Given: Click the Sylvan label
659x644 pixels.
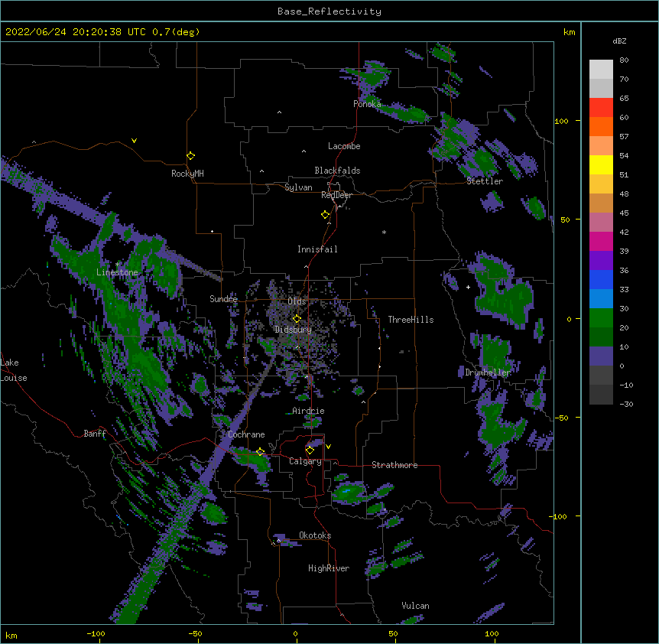Looking at the screenshot, I should [298, 187].
